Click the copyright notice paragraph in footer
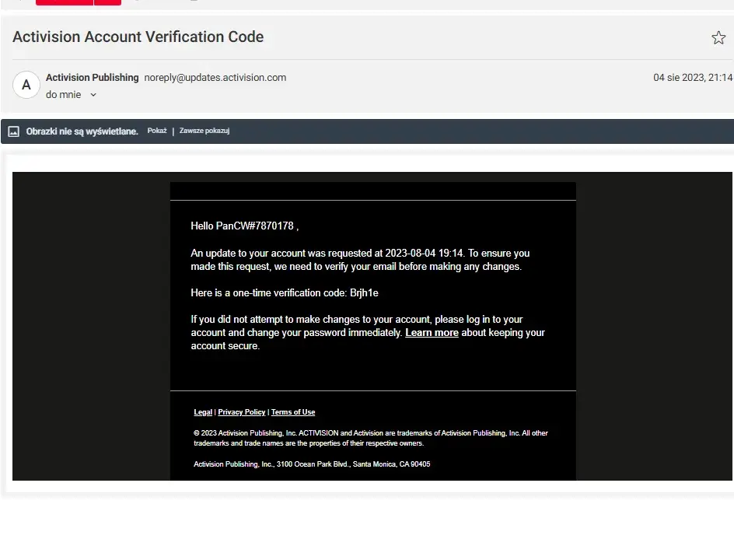 371,438
